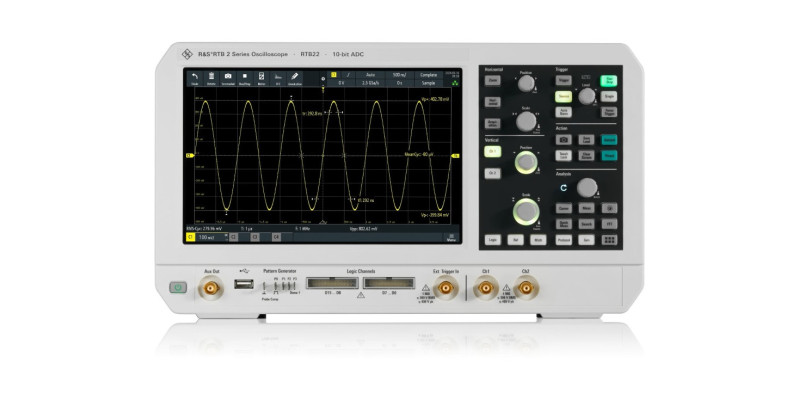800x400 pixels.
Task: Push the Zoom key in Horizontal section
Action: tap(492, 80)
